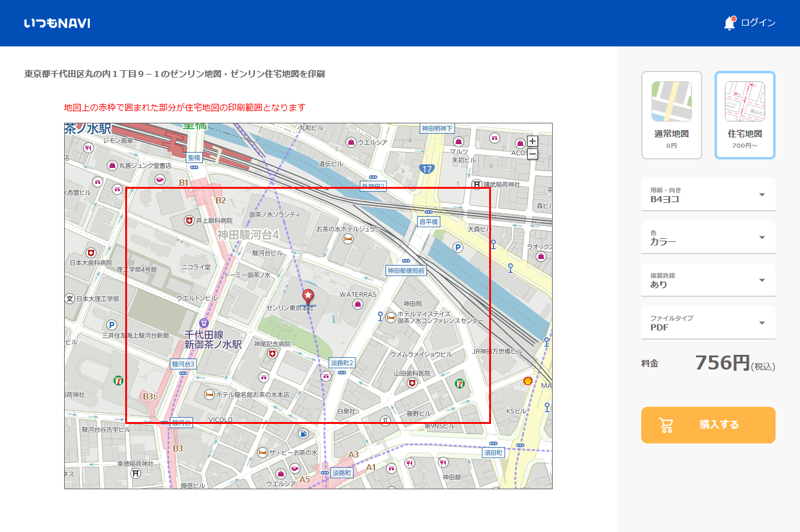
Task: Open the ファイルタイプ PDF dropdown
Action: [x=708, y=323]
